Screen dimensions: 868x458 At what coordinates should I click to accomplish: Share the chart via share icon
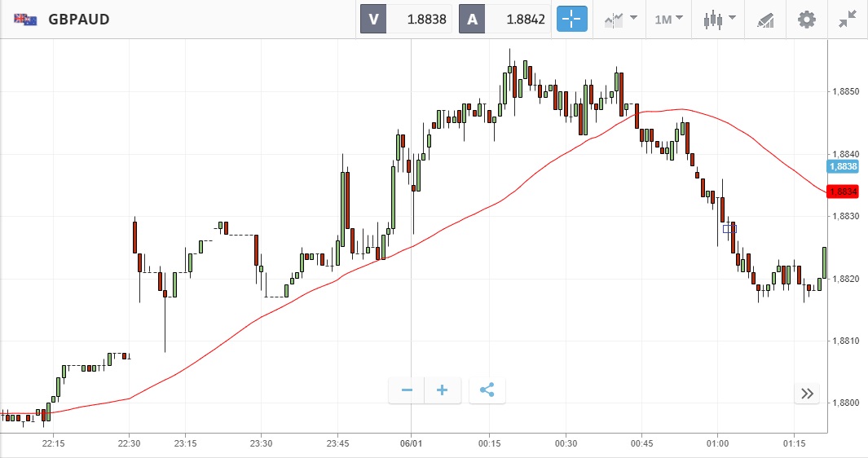(487, 390)
